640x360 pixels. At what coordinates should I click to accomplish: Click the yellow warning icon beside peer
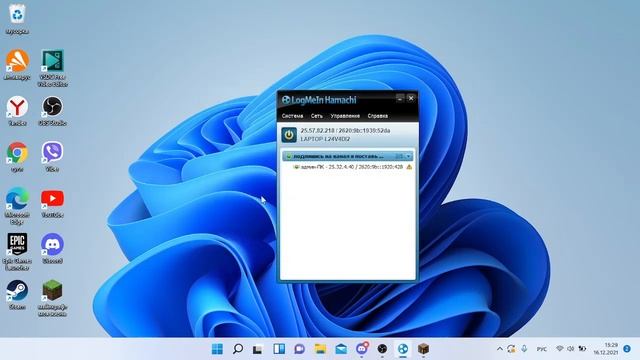coord(409,167)
